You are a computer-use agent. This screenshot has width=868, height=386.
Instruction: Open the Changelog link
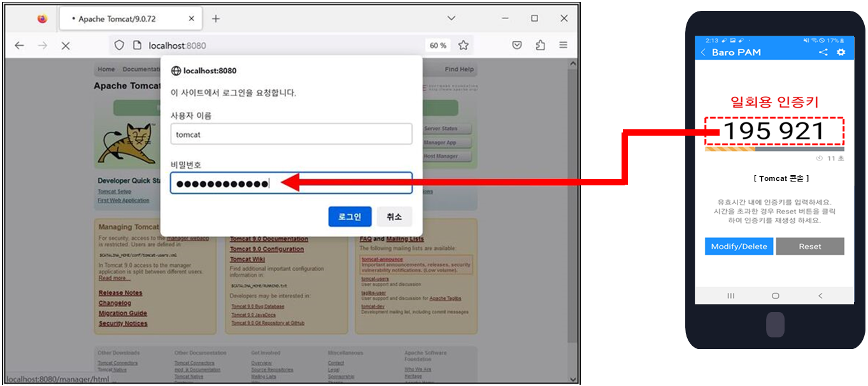tap(115, 303)
